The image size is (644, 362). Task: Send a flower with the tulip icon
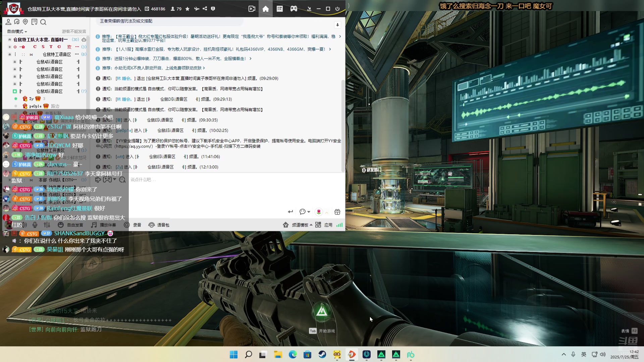click(x=319, y=212)
